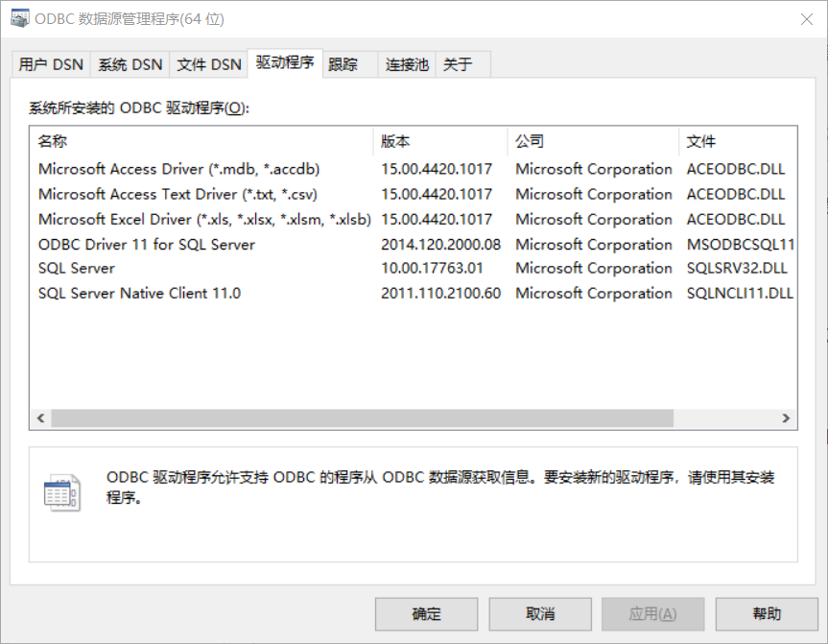The width and height of the screenshot is (828, 644).
Task: Click version 2014.120.2000.08 cell
Action: pos(440,245)
